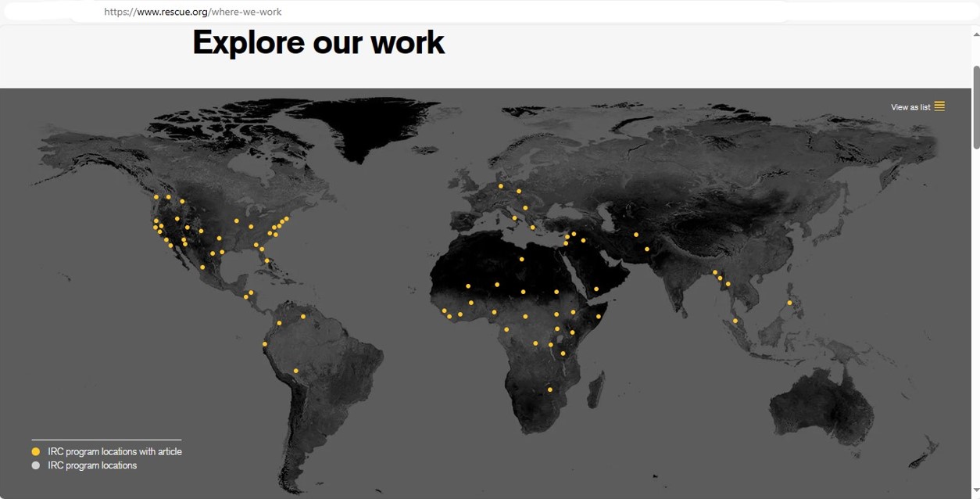Click the grey legend dot for program locations
980x499 pixels.
point(35,465)
